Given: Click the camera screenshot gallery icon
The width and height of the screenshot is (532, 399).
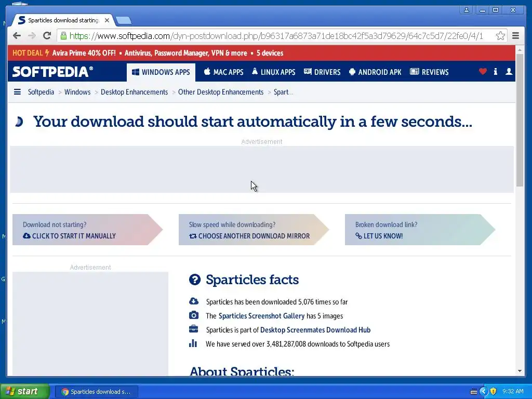Looking at the screenshot, I should 193,315.
